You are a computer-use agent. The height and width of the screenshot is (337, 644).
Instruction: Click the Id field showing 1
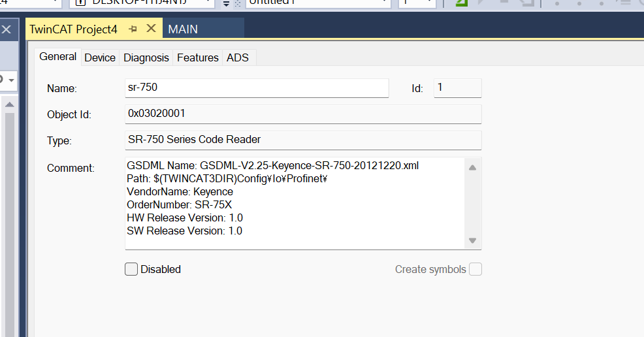pos(458,88)
